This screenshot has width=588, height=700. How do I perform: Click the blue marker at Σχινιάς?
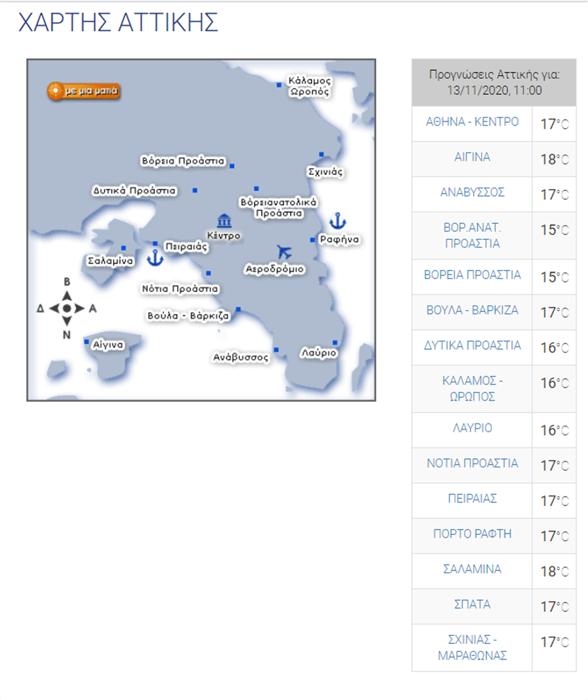321,154
